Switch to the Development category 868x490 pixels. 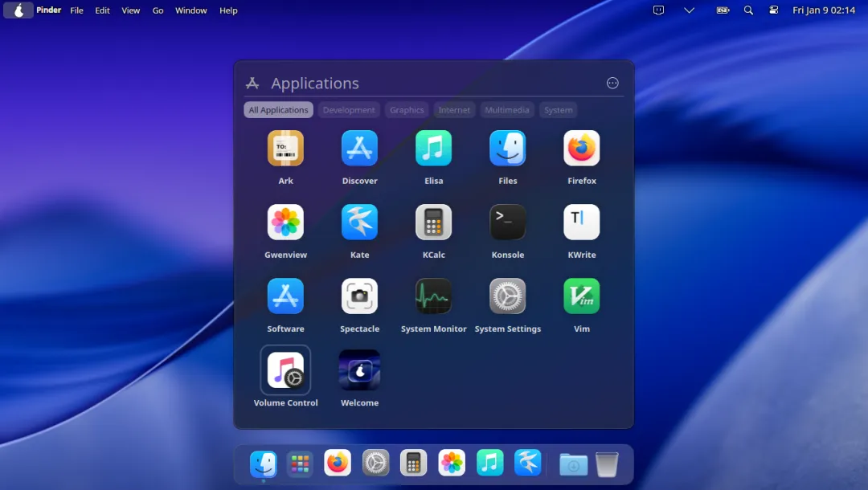pyautogui.click(x=349, y=110)
